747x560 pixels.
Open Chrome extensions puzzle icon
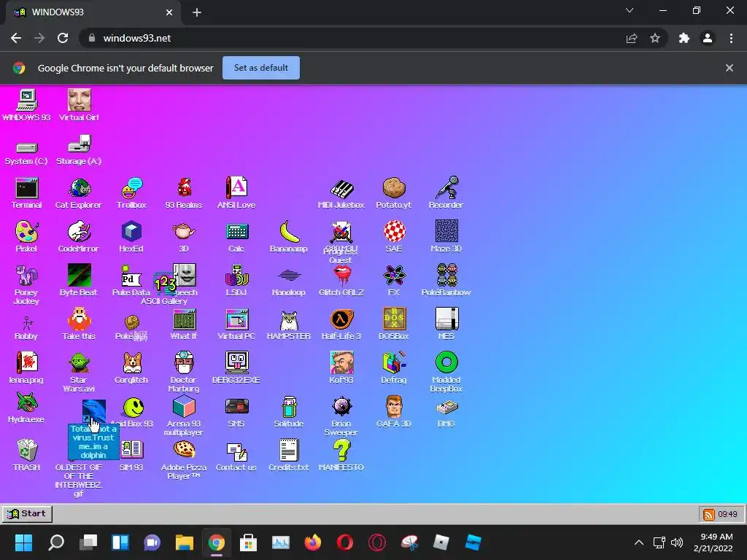(x=684, y=38)
